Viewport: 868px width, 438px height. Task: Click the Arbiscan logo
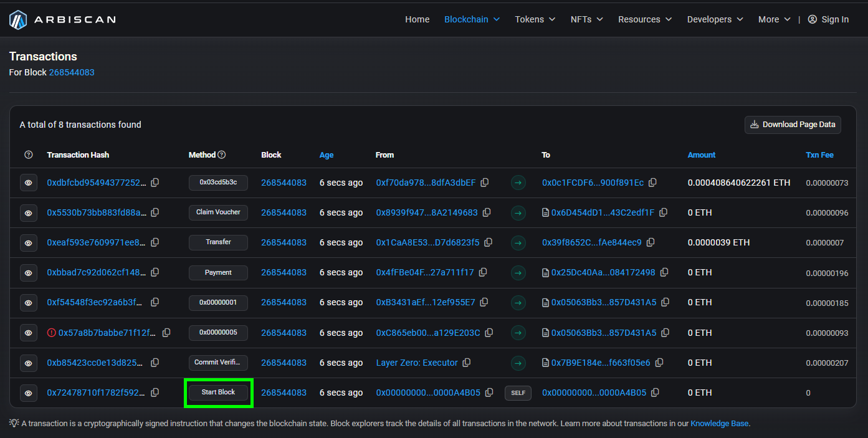tap(62, 19)
